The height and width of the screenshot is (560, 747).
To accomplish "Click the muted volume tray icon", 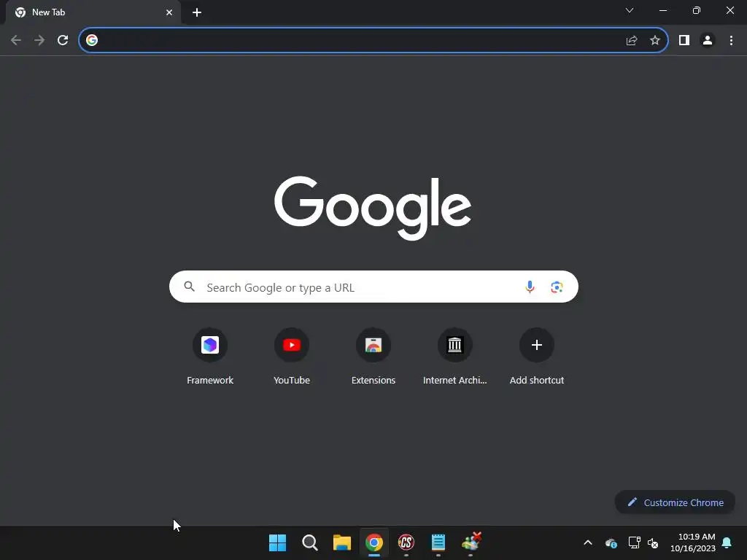I will coord(653,542).
